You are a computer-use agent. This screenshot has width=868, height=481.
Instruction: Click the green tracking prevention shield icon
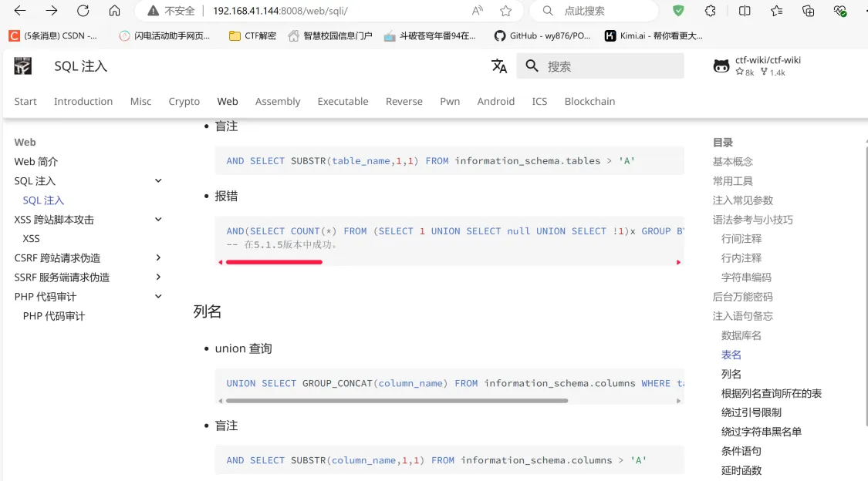678,10
